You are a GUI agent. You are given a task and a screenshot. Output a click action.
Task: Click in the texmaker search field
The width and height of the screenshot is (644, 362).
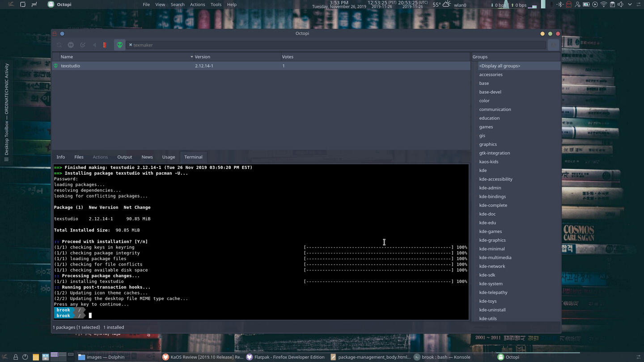pos(336,45)
